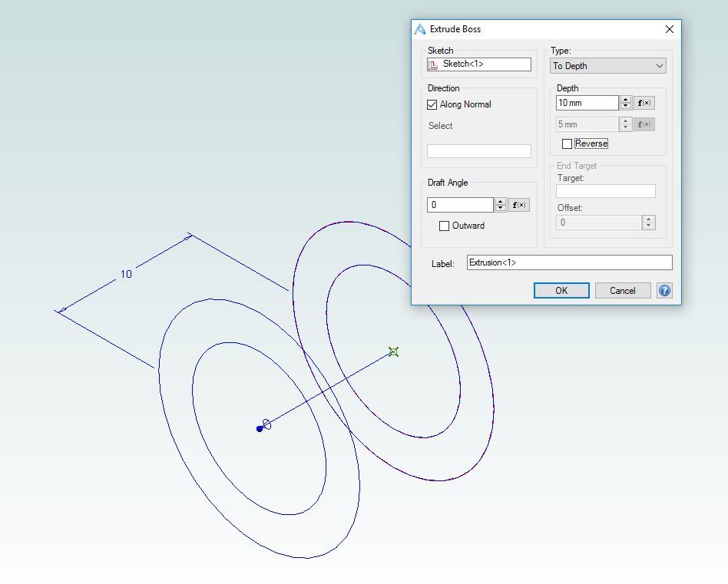Click the application icon in dialog title
Image resolution: width=728 pixels, height=584 pixels.
[x=420, y=29]
